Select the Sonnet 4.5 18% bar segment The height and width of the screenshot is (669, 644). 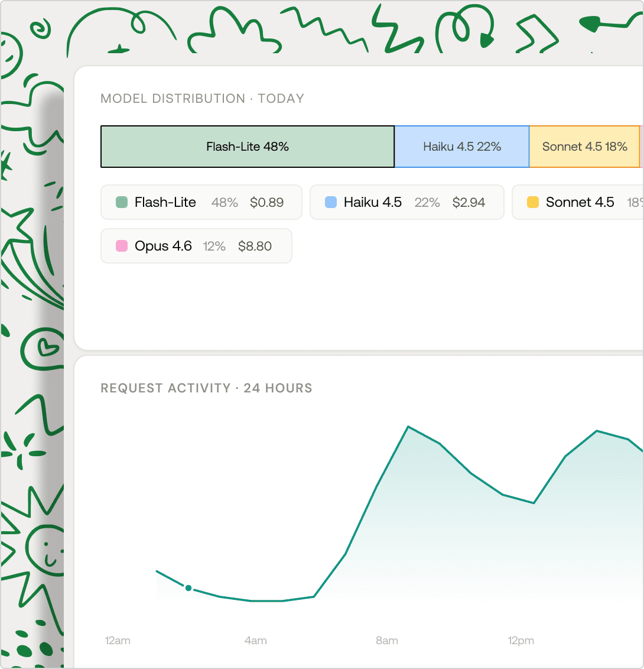584,147
